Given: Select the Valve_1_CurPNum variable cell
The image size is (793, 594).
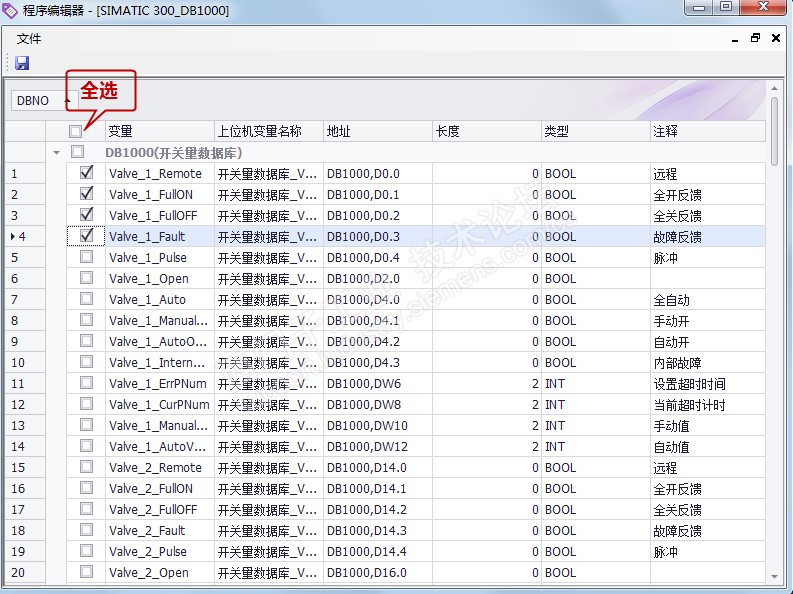Looking at the screenshot, I should pos(160,404).
